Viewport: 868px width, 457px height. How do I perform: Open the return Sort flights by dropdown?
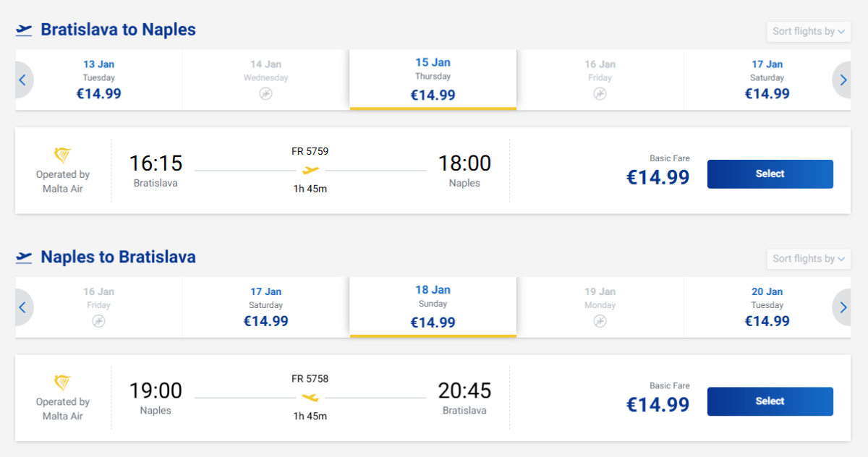click(x=808, y=259)
